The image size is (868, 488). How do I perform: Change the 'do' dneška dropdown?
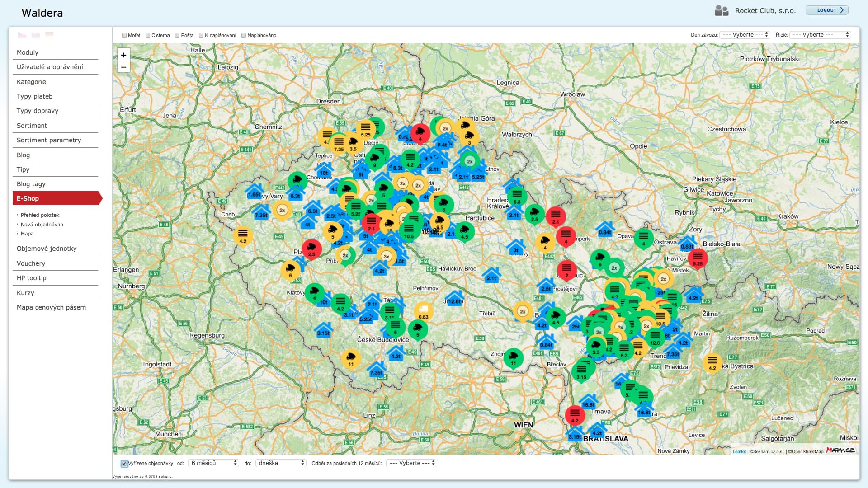[281, 463]
